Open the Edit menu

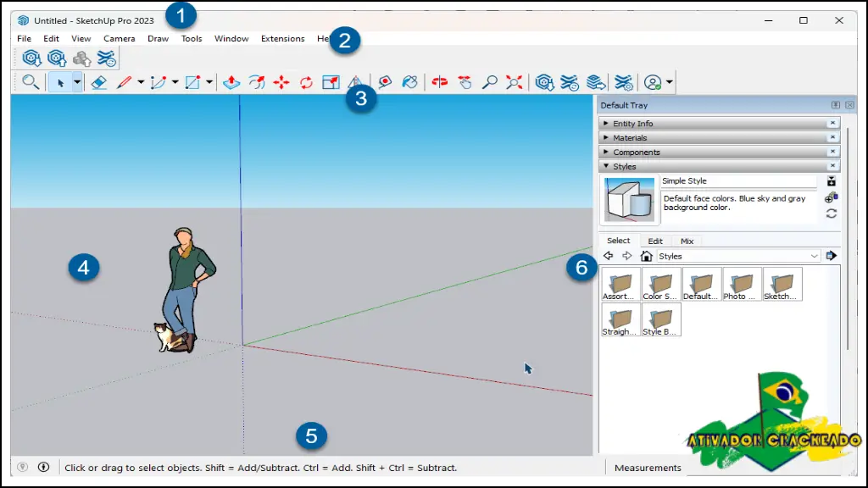pos(51,39)
